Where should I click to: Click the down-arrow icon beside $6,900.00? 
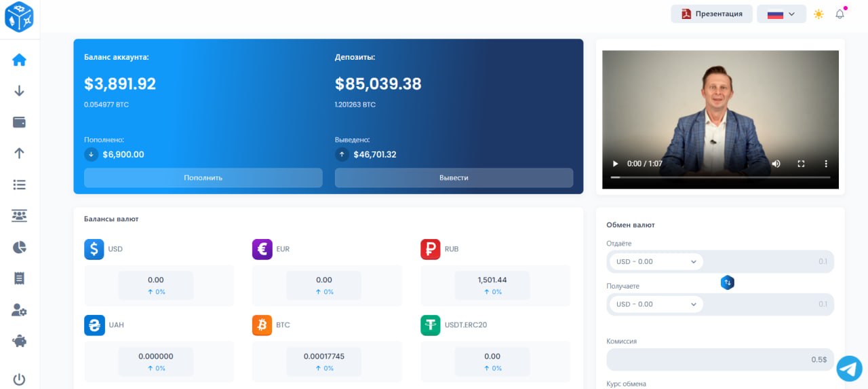tap(91, 154)
